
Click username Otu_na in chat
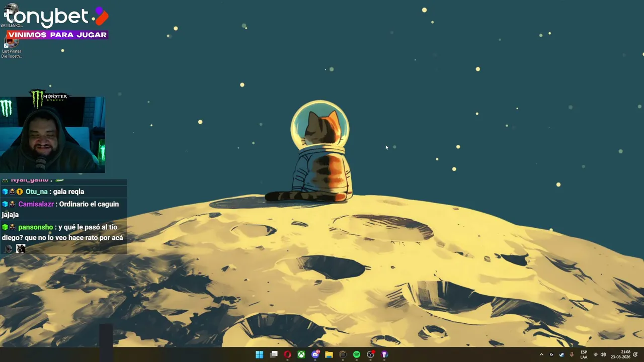point(36,192)
